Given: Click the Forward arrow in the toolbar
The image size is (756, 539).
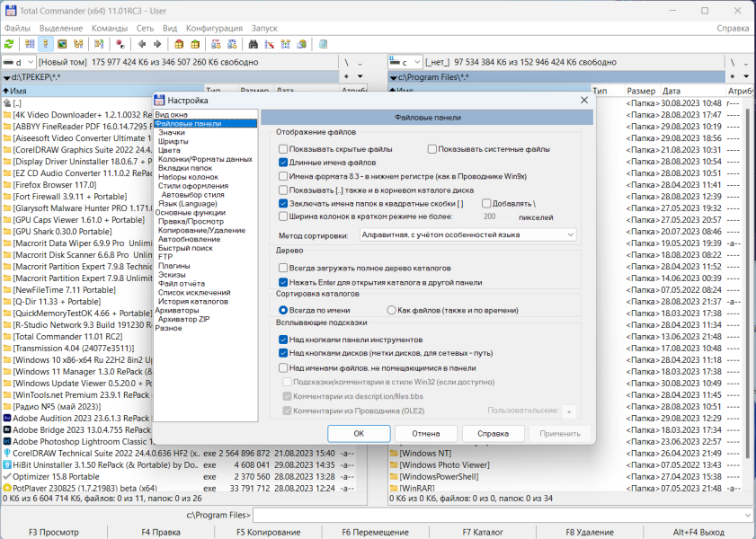Looking at the screenshot, I should point(157,44).
